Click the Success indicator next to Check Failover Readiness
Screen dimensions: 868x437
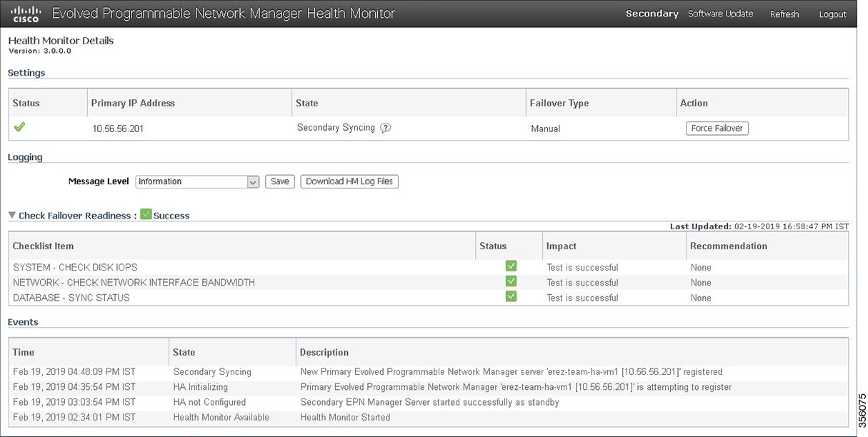[146, 214]
